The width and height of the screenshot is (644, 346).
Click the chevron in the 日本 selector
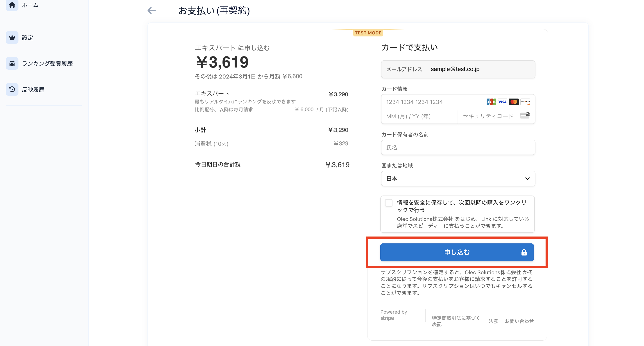coord(527,179)
